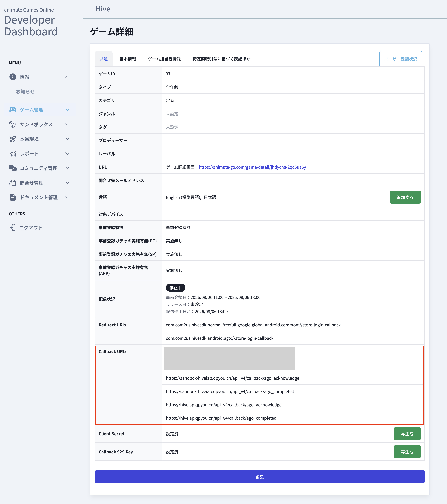The image size is (447, 504).
Task: Click the 事前登録有り value
Action: (178, 227)
